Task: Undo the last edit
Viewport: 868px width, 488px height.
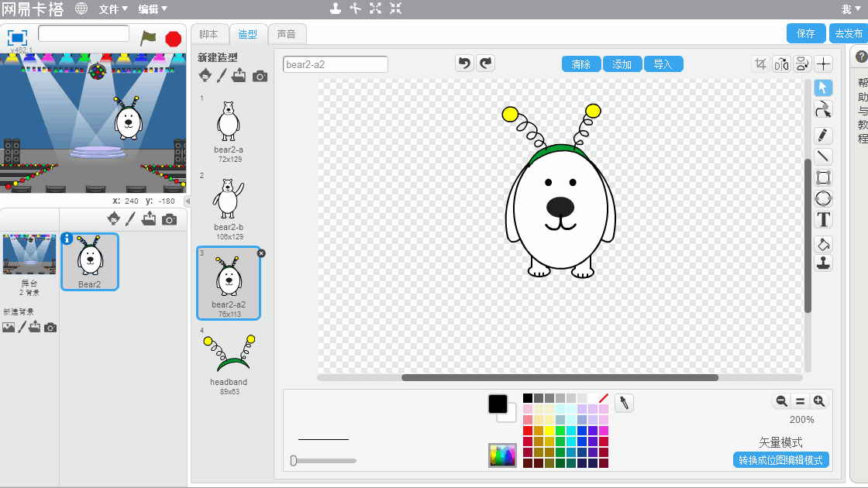Action: [x=464, y=63]
